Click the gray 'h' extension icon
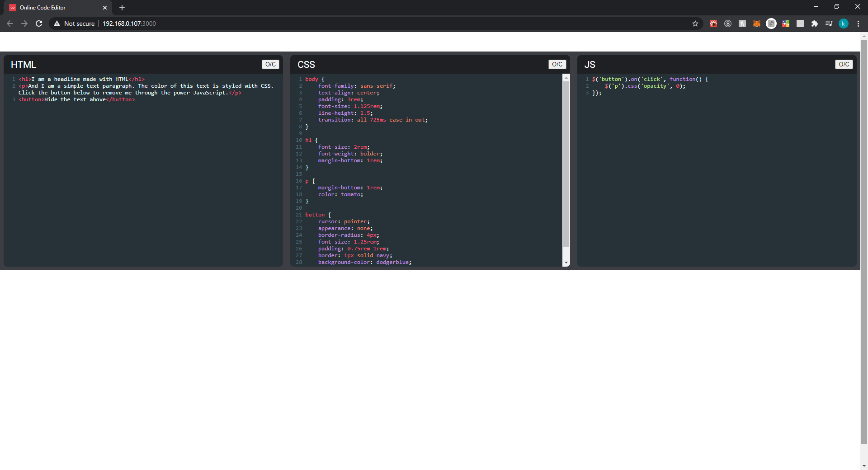868x470 pixels. (x=742, y=23)
